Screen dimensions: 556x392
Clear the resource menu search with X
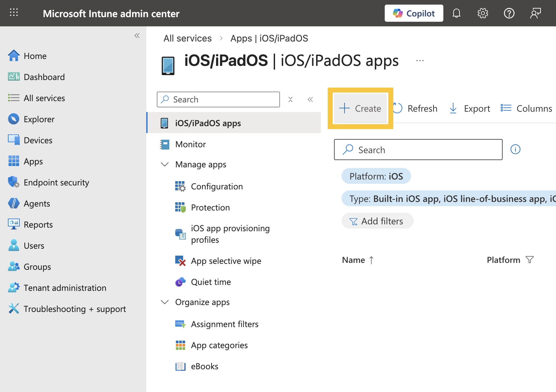tap(291, 99)
